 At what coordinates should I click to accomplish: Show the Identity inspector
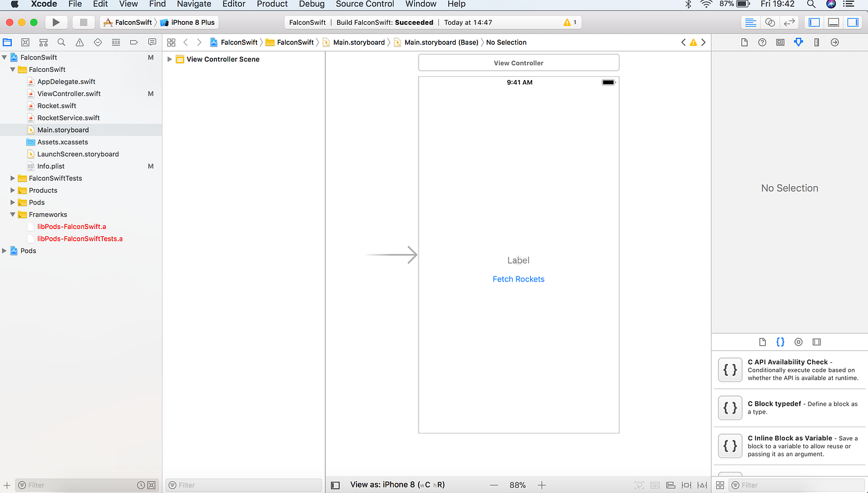pos(781,42)
